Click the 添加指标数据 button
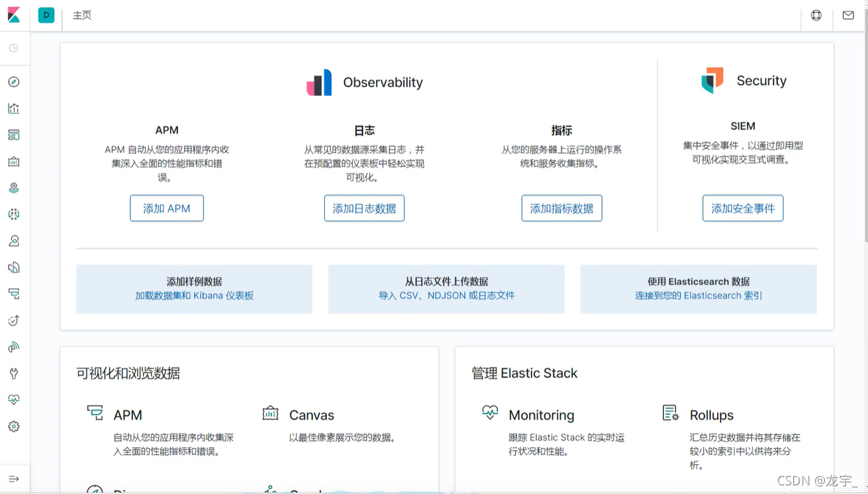Image resolution: width=868 pixels, height=494 pixels. coord(562,208)
